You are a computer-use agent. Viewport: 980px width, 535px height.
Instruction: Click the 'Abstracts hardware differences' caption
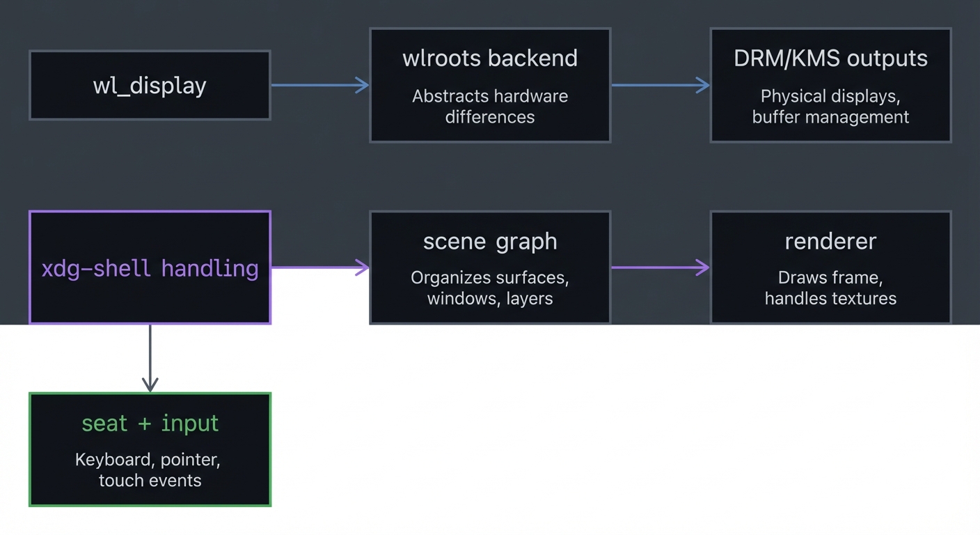click(490, 107)
